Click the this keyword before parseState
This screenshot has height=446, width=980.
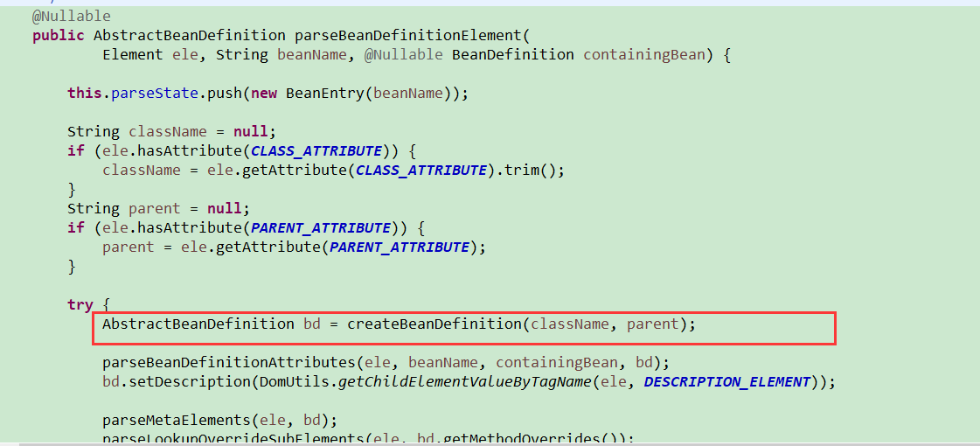click(85, 94)
